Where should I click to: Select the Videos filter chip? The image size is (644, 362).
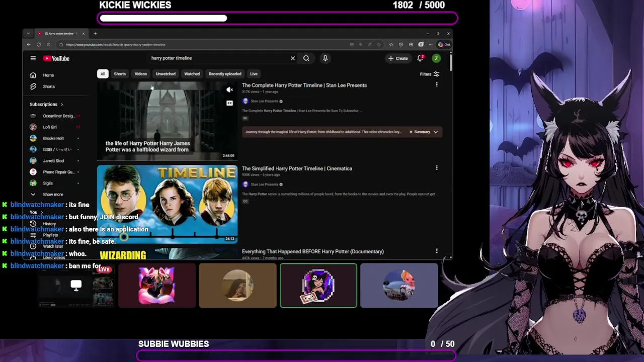coord(141,74)
